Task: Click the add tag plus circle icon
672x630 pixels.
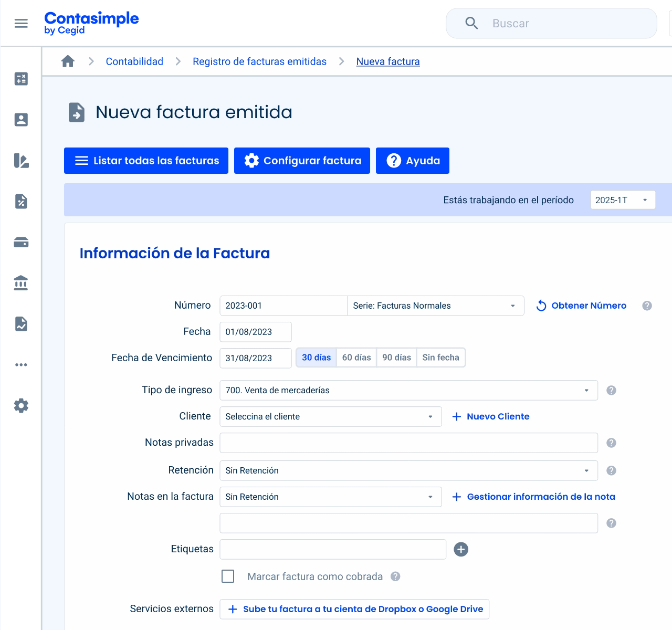Action: pos(461,549)
